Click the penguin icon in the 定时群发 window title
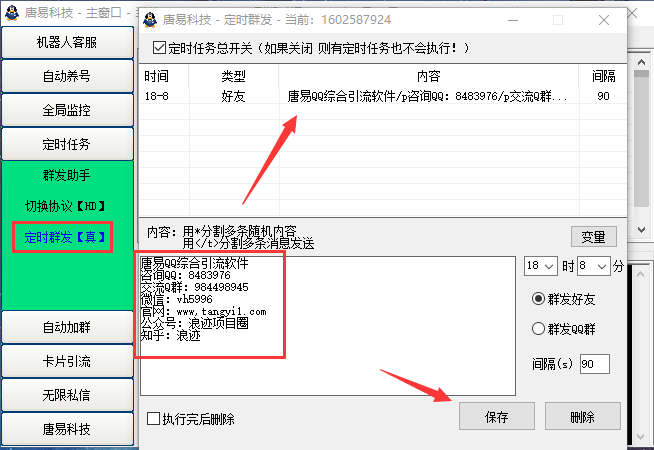The height and width of the screenshot is (450, 654). tap(150, 20)
